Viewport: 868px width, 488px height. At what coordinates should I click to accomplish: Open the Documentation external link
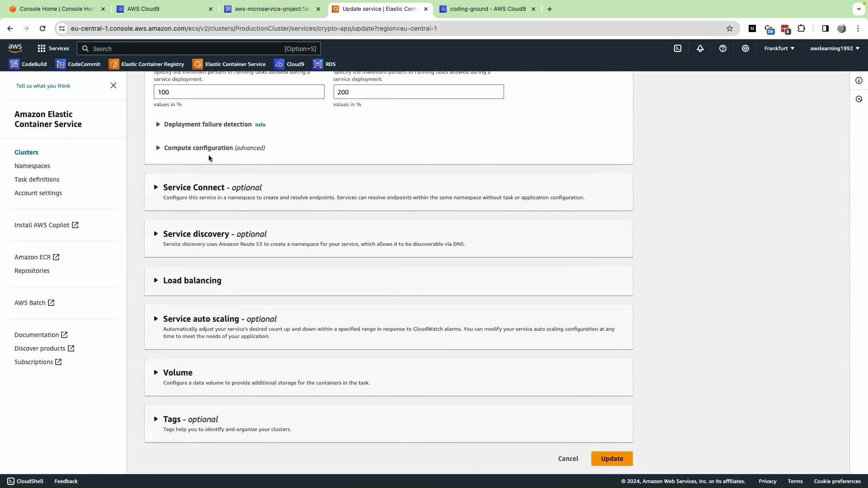41,335
